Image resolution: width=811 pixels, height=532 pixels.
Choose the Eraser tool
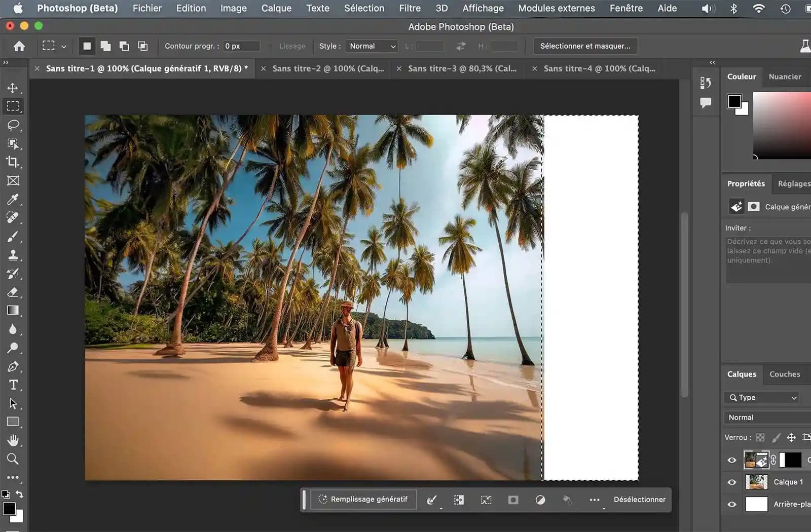(x=13, y=292)
